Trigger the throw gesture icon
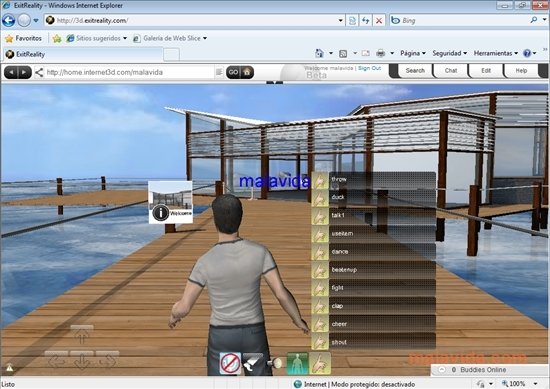 coord(320,181)
